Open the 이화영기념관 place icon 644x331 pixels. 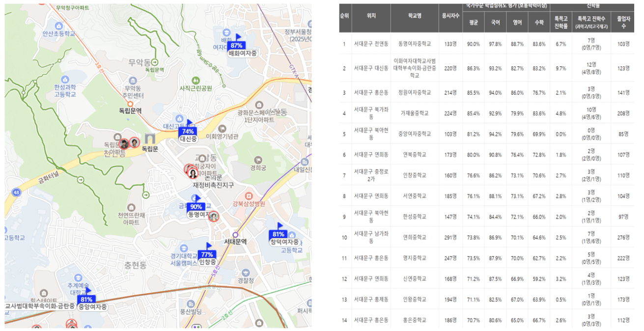click(223, 128)
